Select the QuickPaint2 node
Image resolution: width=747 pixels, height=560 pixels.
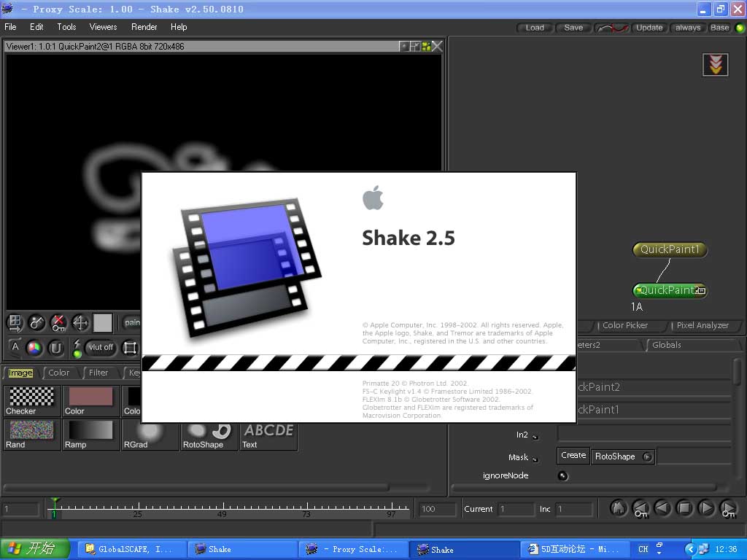pos(670,290)
